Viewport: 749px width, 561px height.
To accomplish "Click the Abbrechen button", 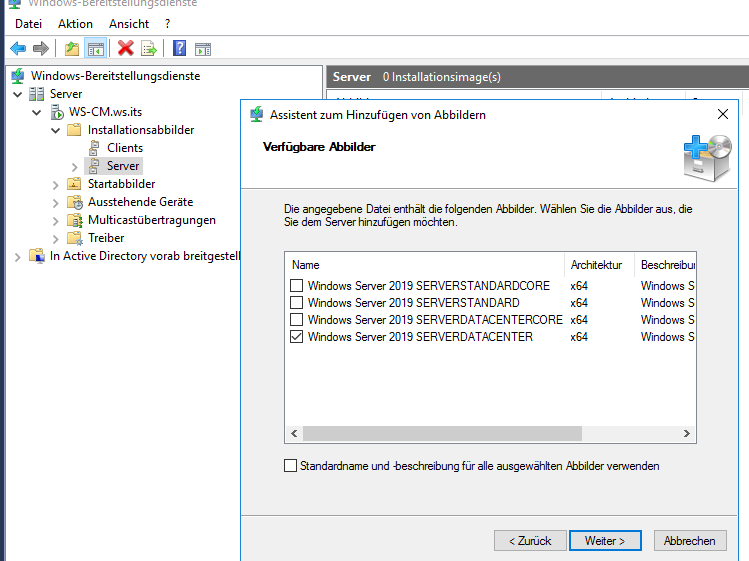I will click(x=690, y=540).
